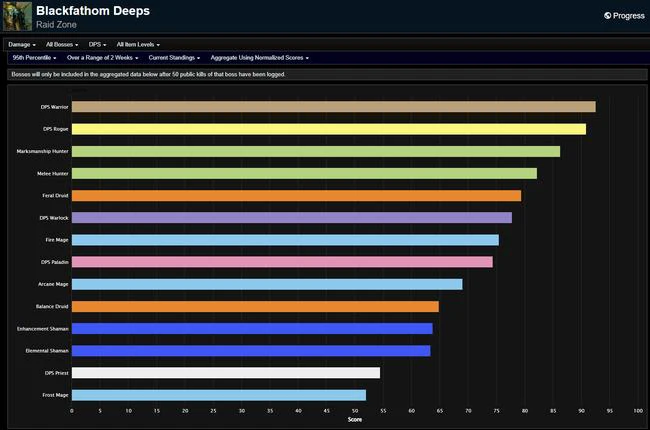The width and height of the screenshot is (650, 430).
Task: Expand the All Item Levels dropdown
Action: coord(138,44)
